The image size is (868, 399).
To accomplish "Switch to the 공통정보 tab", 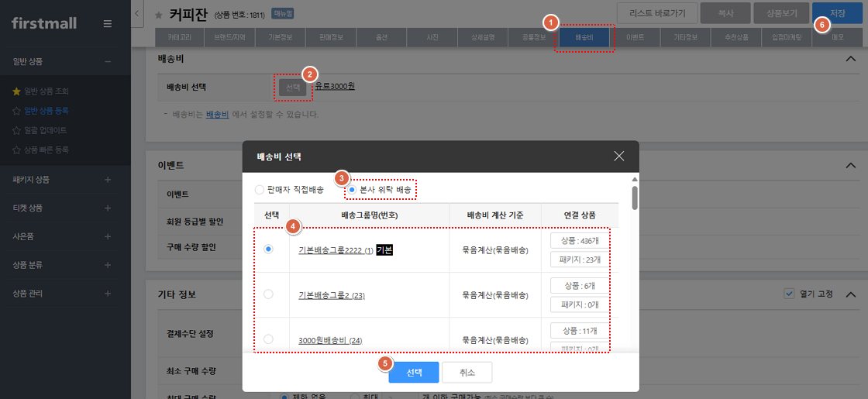I will 533,38.
